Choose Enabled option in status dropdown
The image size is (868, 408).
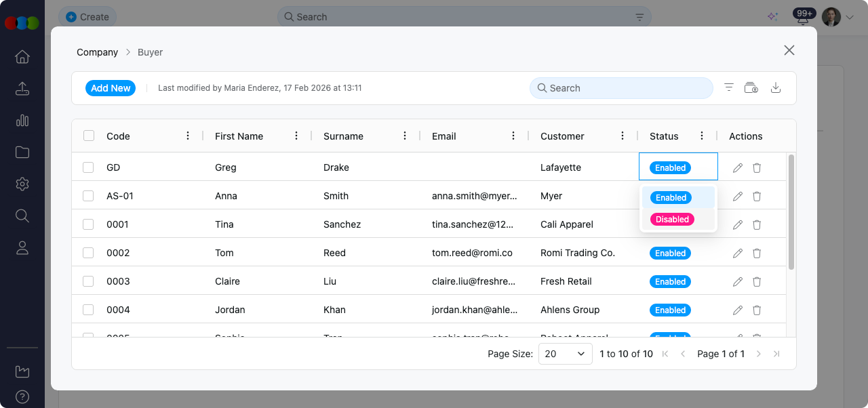671,197
